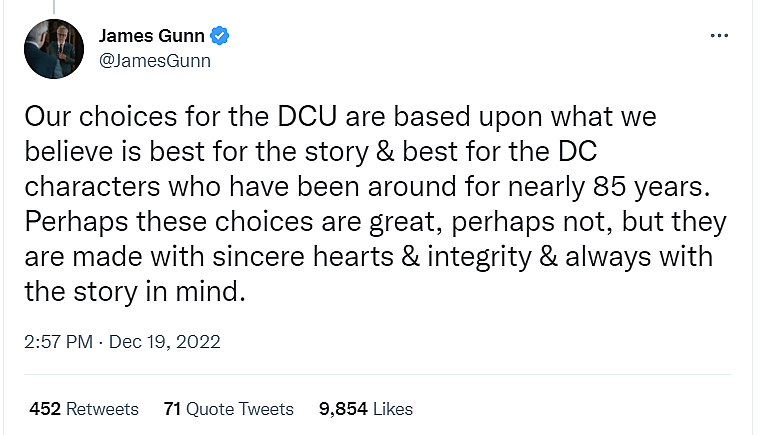760x435 pixels.
Task: Click the blue verified badge
Action: coord(221,37)
